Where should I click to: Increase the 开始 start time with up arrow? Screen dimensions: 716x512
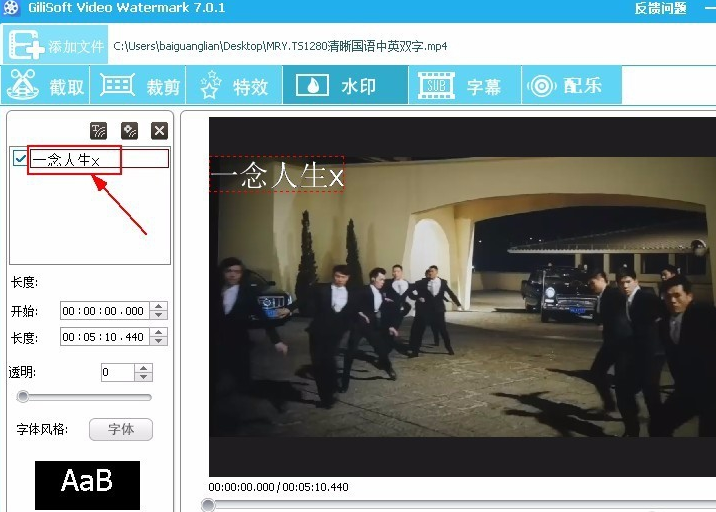pos(158,306)
